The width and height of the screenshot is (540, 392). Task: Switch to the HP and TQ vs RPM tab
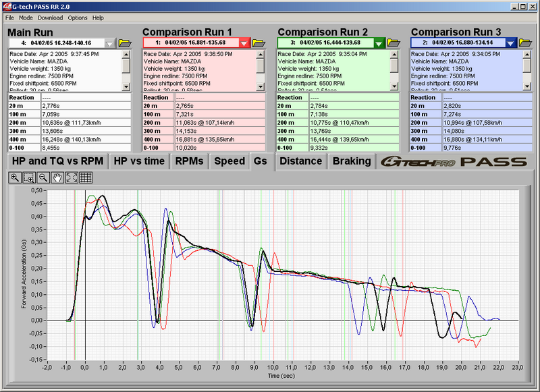pyautogui.click(x=57, y=161)
